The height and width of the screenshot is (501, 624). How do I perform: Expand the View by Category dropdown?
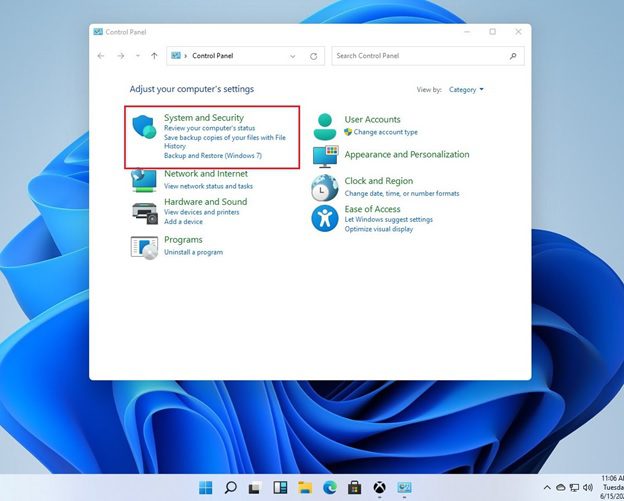466,90
